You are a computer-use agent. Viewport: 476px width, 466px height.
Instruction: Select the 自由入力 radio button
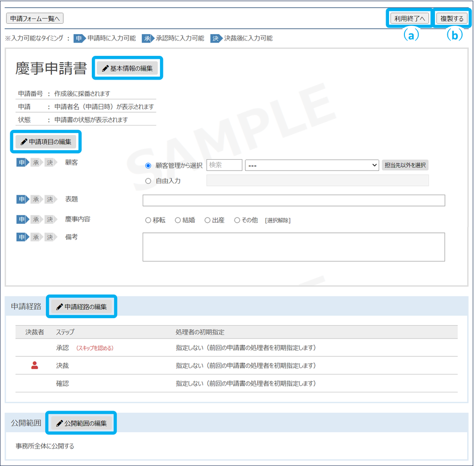[148, 181]
